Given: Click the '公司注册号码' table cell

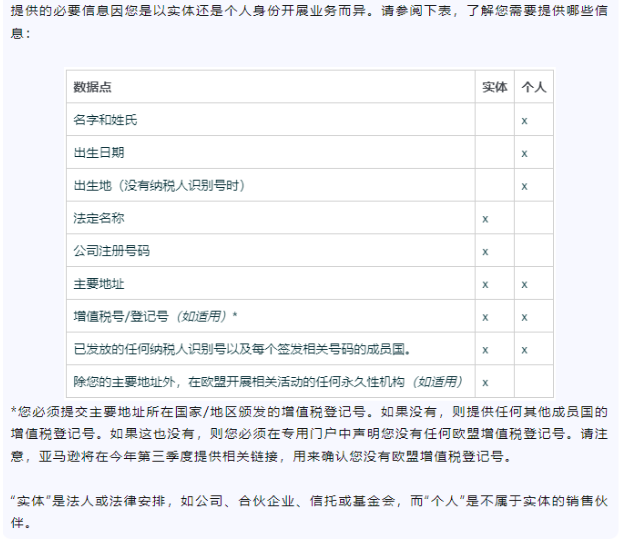Looking at the screenshot, I should [x=111, y=251].
